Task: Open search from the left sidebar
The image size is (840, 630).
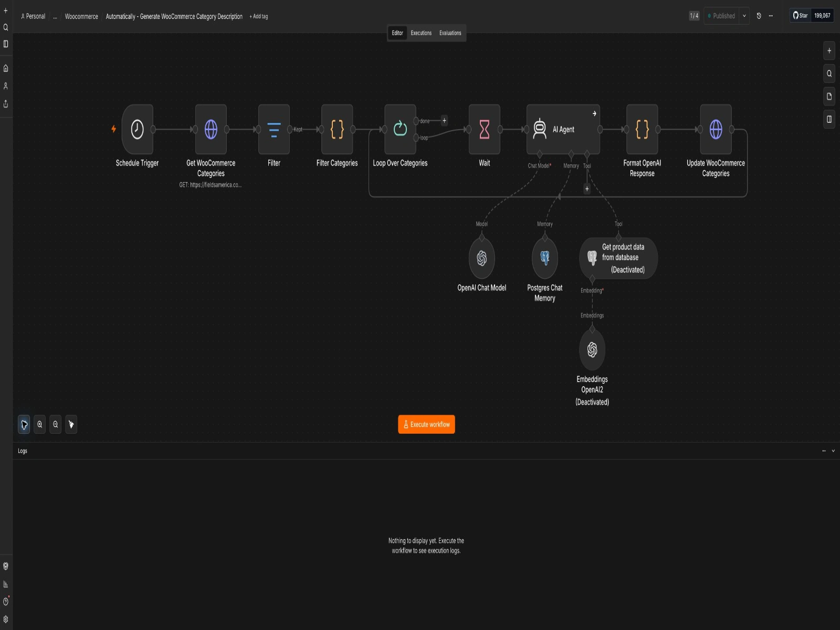Action: tap(6, 27)
